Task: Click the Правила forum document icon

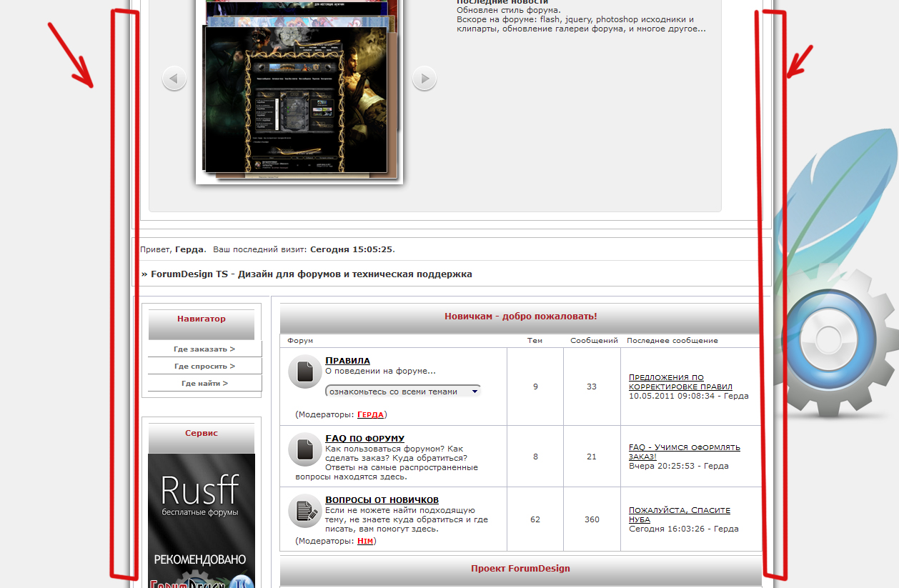Action: [304, 372]
